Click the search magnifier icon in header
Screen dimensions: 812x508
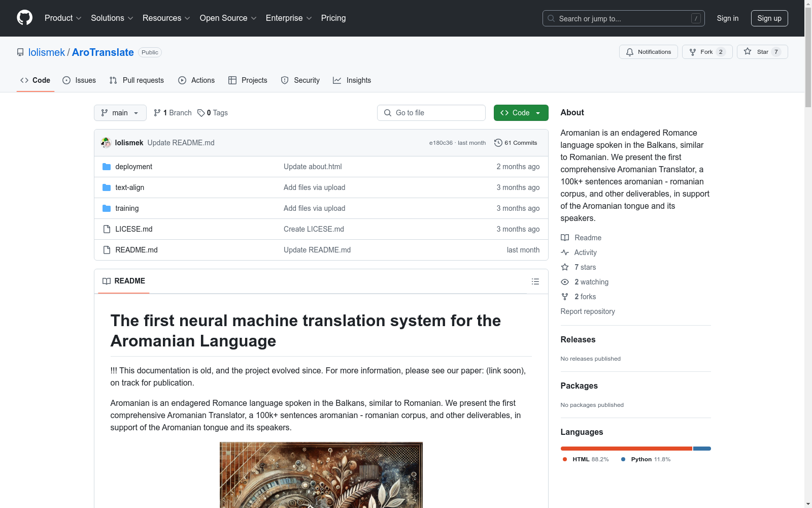[x=551, y=18]
